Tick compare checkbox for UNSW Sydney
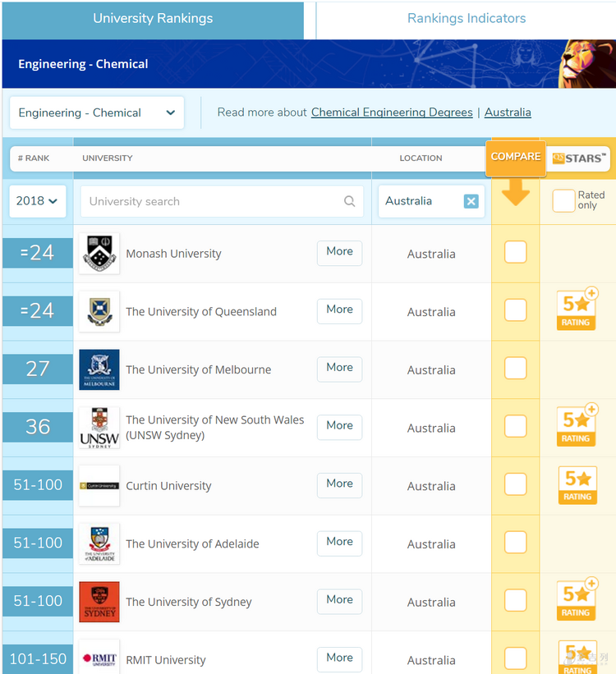 coord(515,426)
